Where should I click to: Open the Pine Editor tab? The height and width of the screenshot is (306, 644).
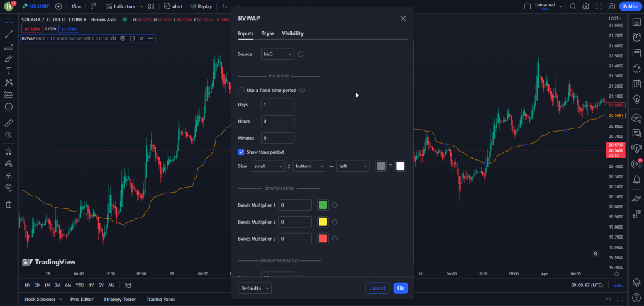tap(82, 300)
